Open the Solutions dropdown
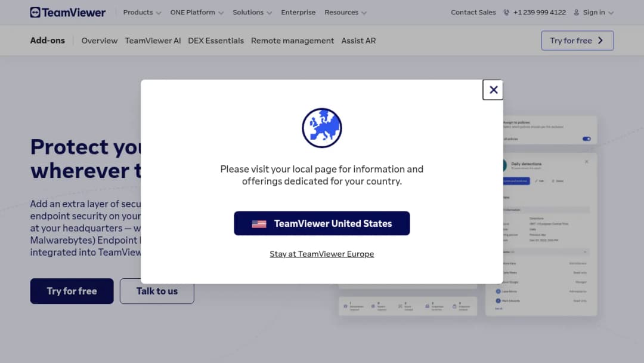 point(252,13)
